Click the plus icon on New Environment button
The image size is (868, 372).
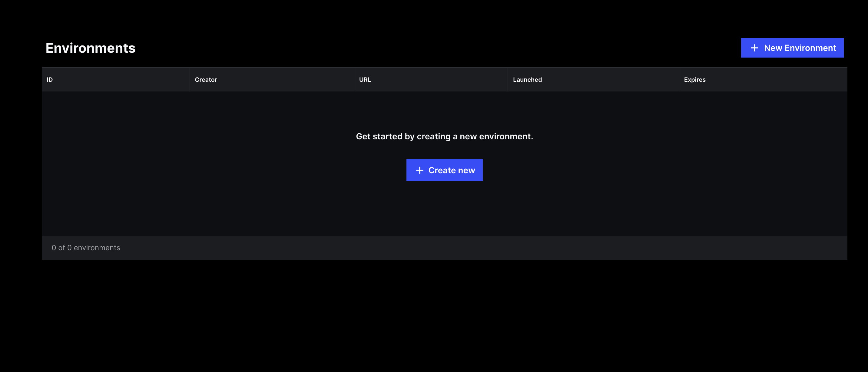tap(754, 48)
